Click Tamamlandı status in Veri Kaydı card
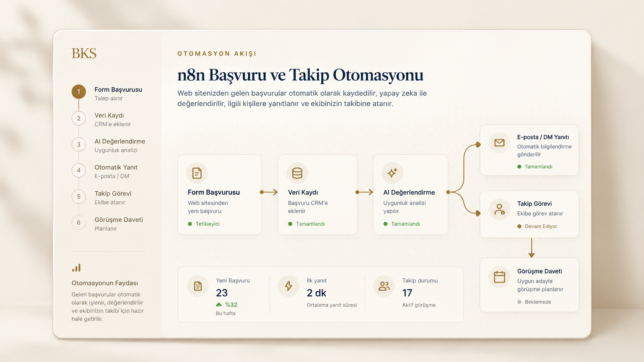644x362 pixels. (x=310, y=224)
